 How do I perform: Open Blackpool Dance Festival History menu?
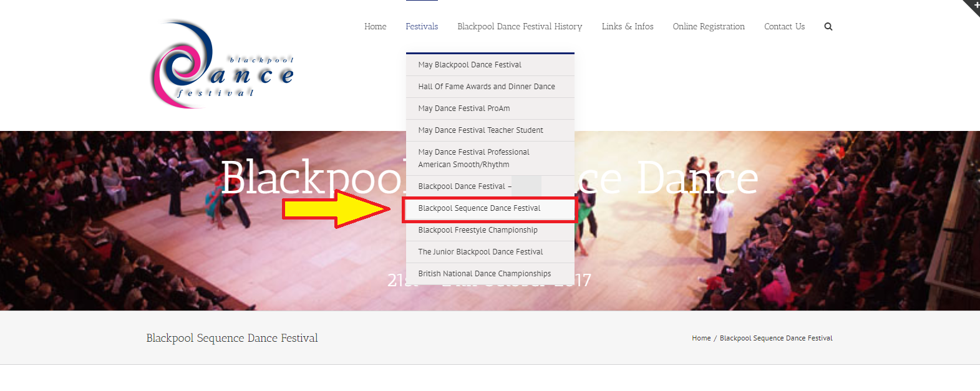point(520,26)
